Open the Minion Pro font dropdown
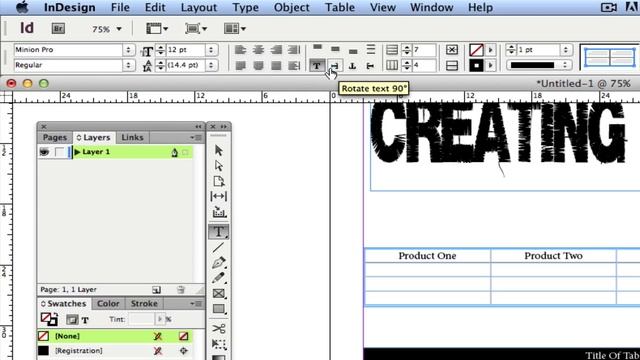 [x=128, y=50]
